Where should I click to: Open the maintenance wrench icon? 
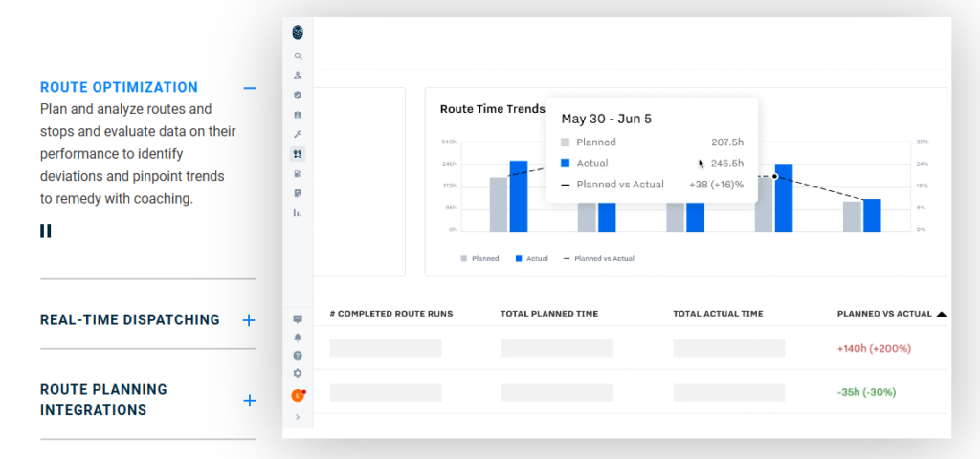[298, 134]
